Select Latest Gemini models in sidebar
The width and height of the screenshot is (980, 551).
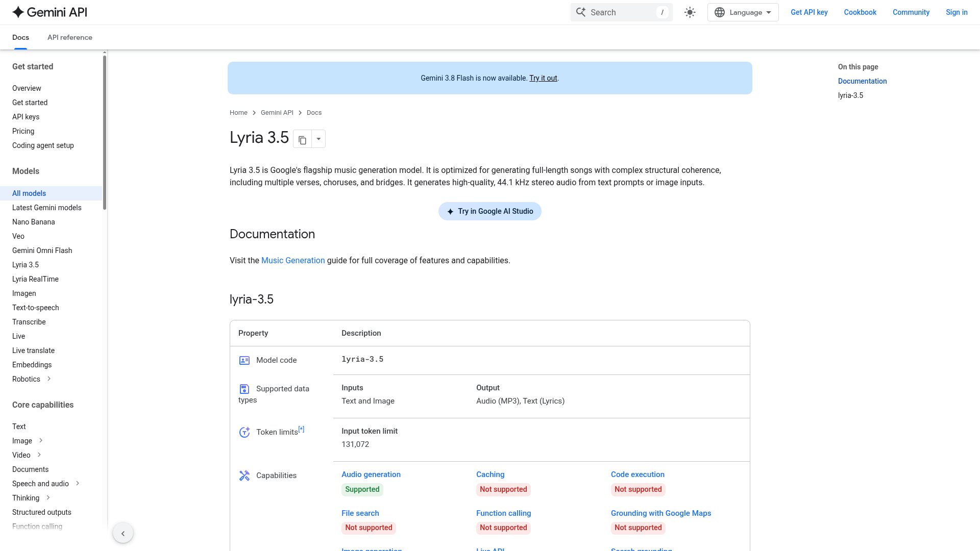pyautogui.click(x=47, y=208)
